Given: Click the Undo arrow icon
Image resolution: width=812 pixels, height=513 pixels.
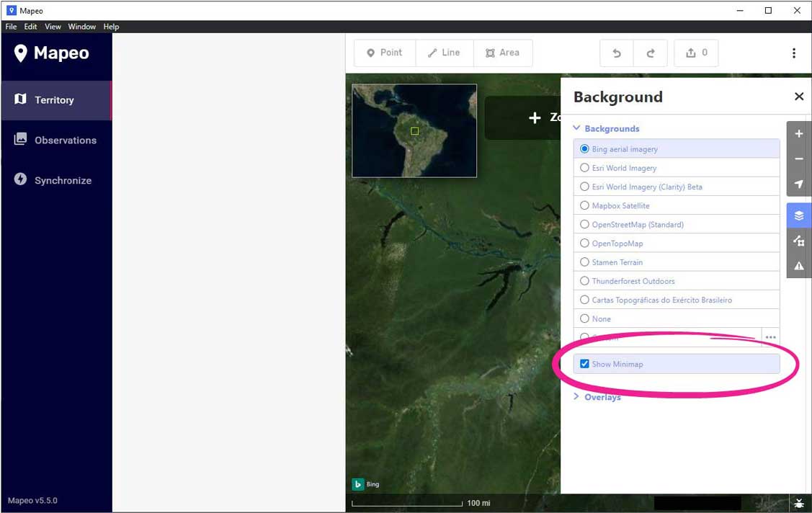Looking at the screenshot, I should [617, 53].
